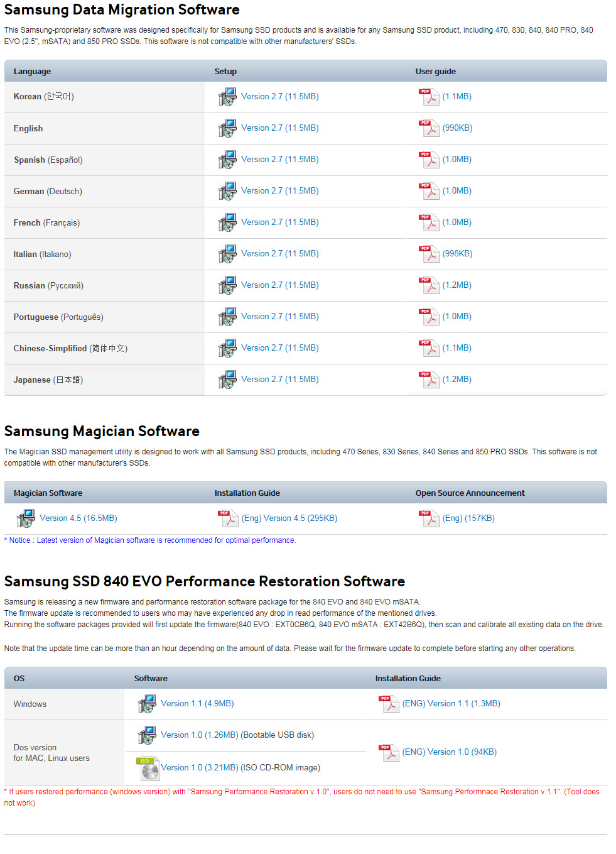This screenshot has height=854, width=616.
Task: Click the PDF user guide icon for Korean
Action: (x=429, y=97)
